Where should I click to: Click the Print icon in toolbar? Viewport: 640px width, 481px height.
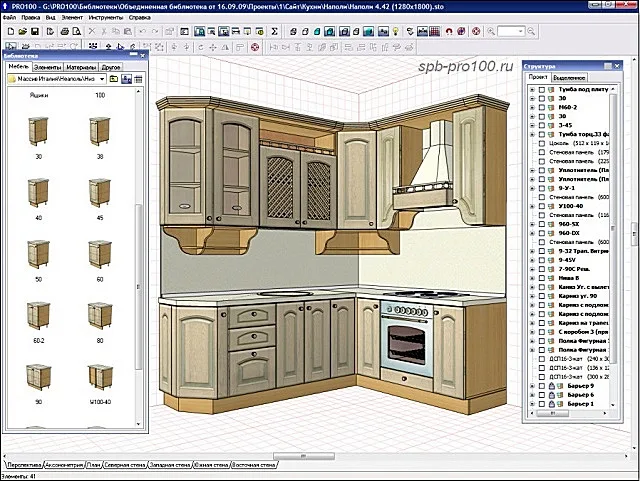(64, 31)
